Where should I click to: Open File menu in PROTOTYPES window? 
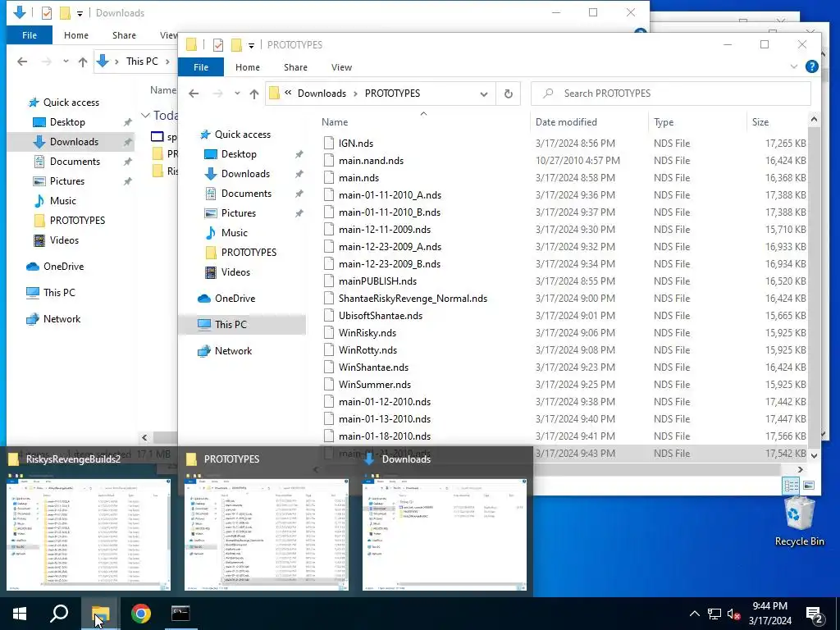tap(201, 67)
